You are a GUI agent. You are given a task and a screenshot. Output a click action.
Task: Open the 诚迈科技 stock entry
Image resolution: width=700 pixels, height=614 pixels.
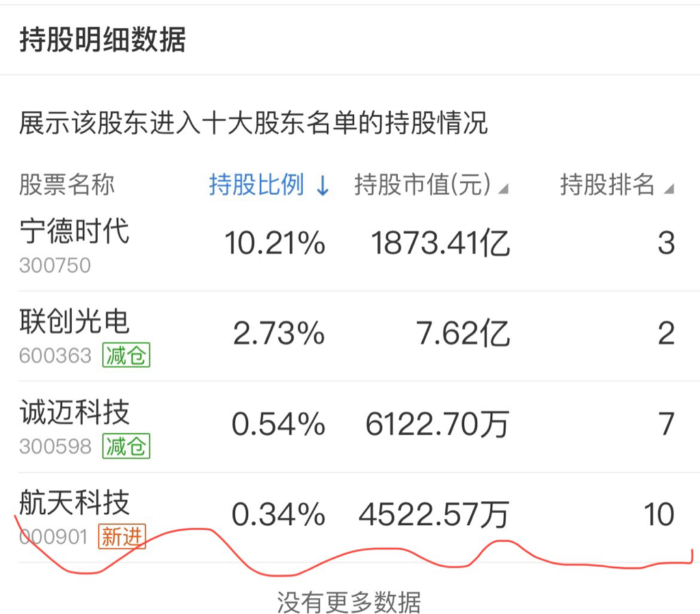tap(75, 412)
